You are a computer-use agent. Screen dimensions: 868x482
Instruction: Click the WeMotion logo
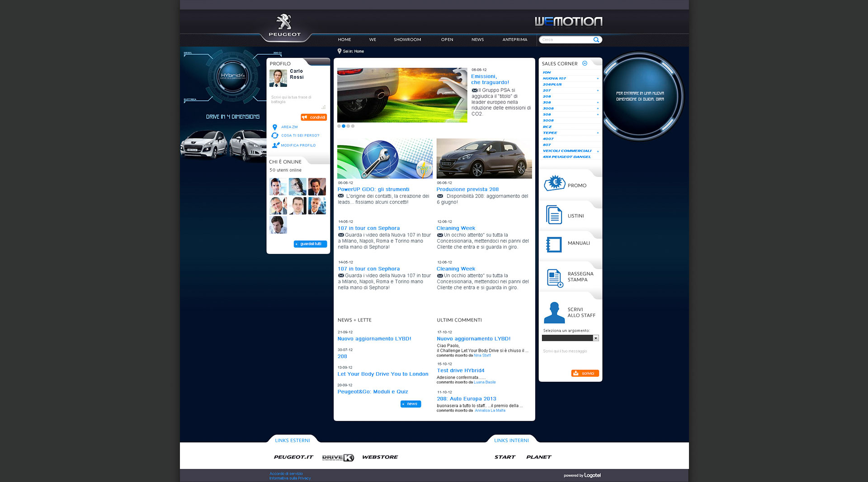point(568,21)
